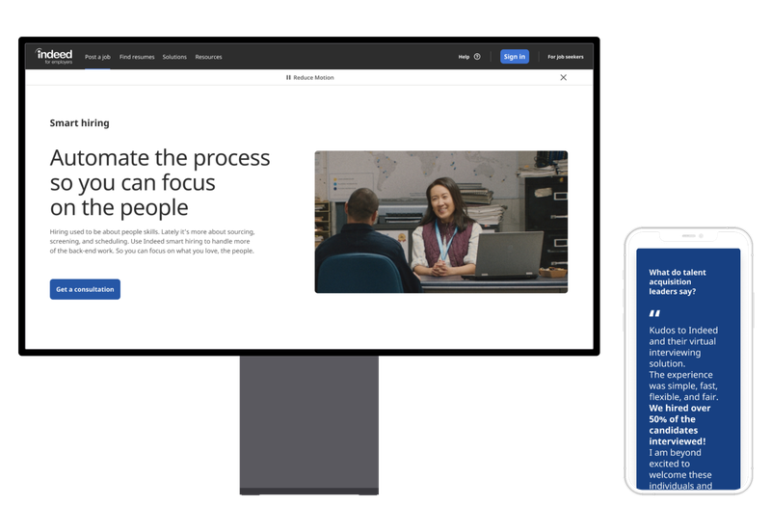Expand the Resources menu
Image resolution: width=771 pixels, height=532 pixels.
(x=208, y=57)
